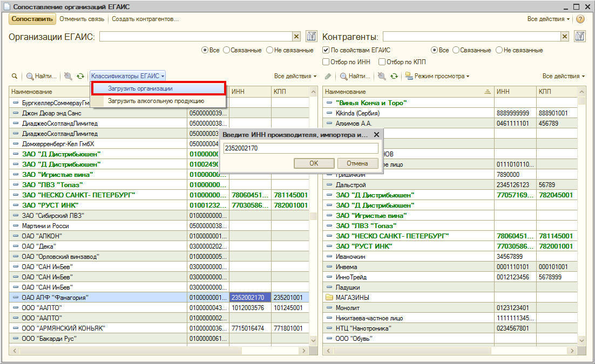Refresh the Контрагенты list
595x364 pixels.
pyautogui.click(x=394, y=76)
